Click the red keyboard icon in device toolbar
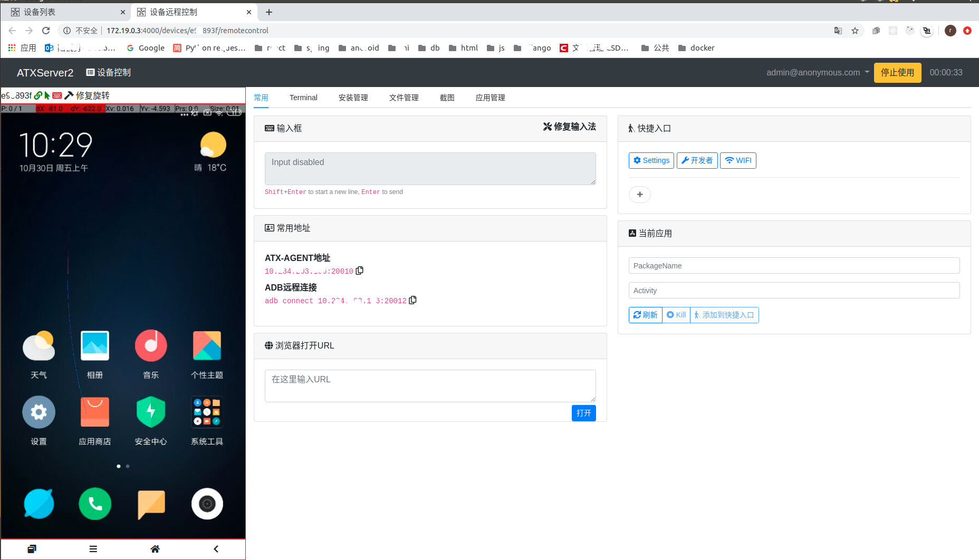 tap(56, 95)
